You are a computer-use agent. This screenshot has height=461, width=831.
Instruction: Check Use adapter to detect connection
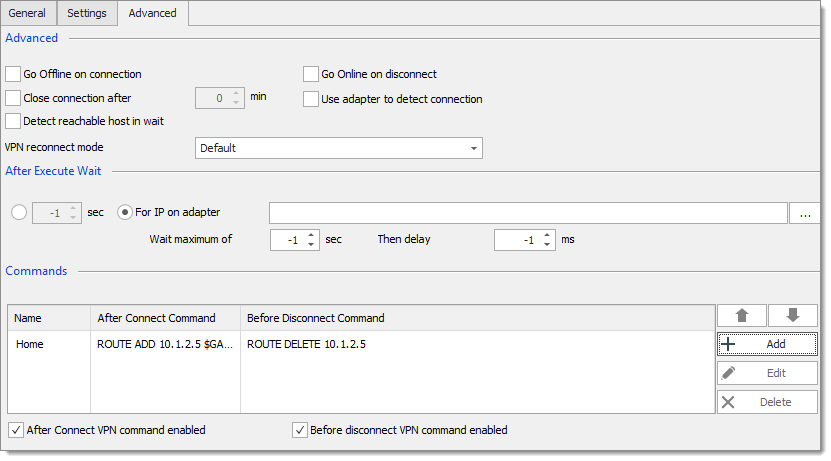(x=311, y=99)
